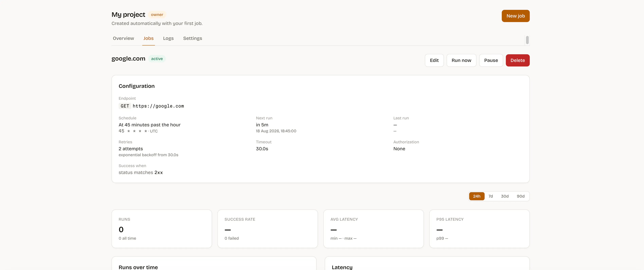Image resolution: width=644 pixels, height=270 pixels.
Task: Click the Authorization value None
Action: 399,149
